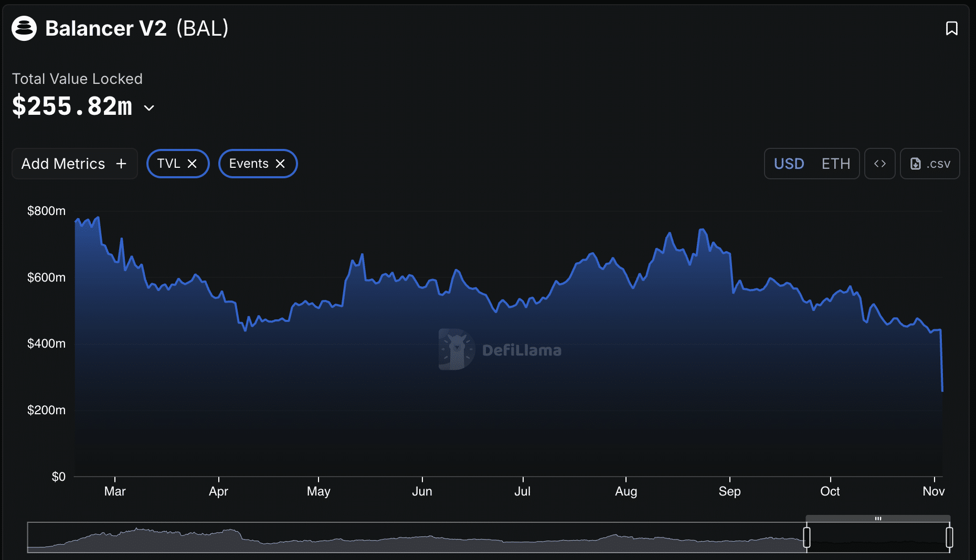
Task: Click the plus icon in Add Metrics
Action: (x=121, y=164)
